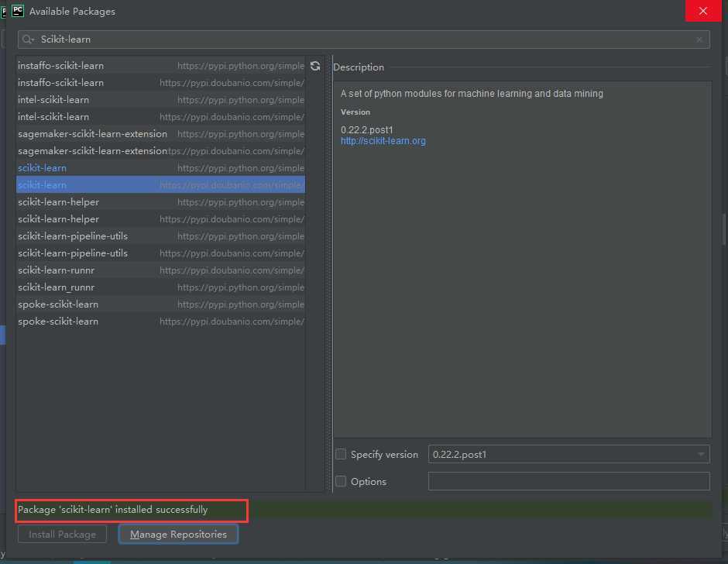Select scikit-learn-pipeline-utils from pypi.doubanio.com
This screenshot has height=564, width=728.
[160, 253]
